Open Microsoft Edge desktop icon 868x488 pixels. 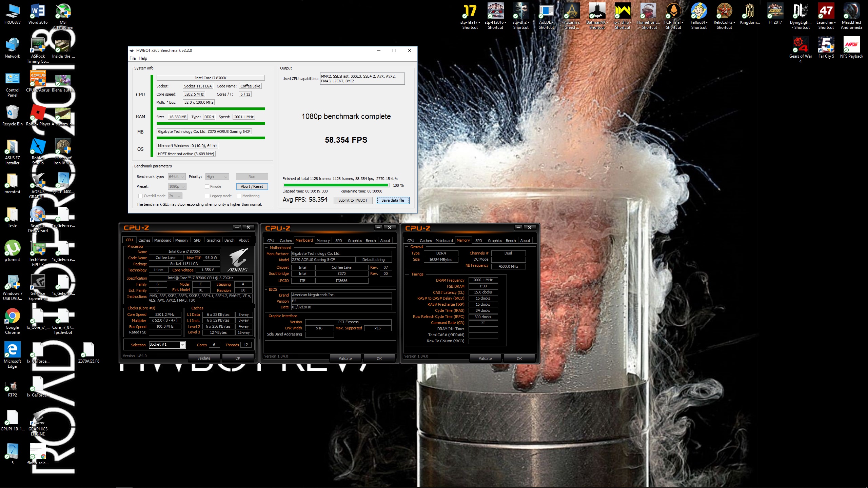pyautogui.click(x=13, y=355)
